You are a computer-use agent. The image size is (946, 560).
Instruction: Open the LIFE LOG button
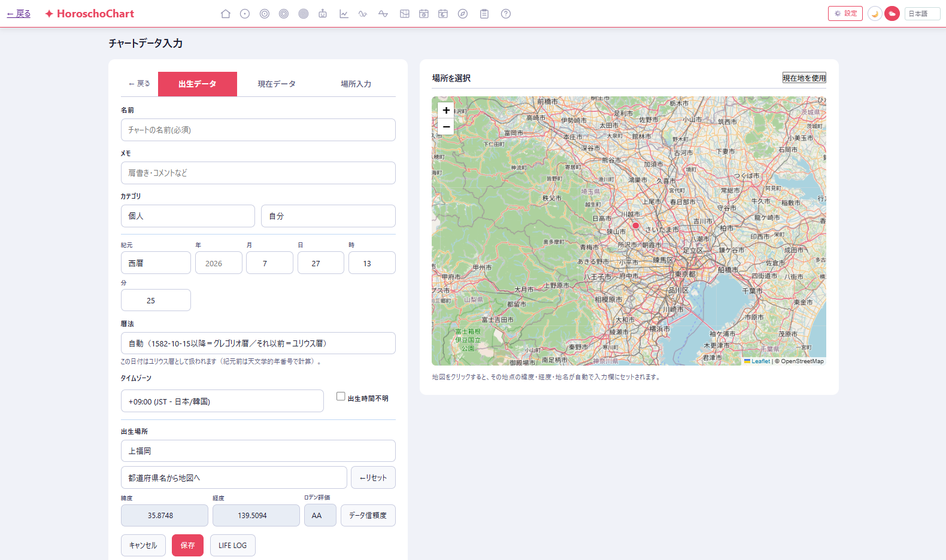point(232,545)
